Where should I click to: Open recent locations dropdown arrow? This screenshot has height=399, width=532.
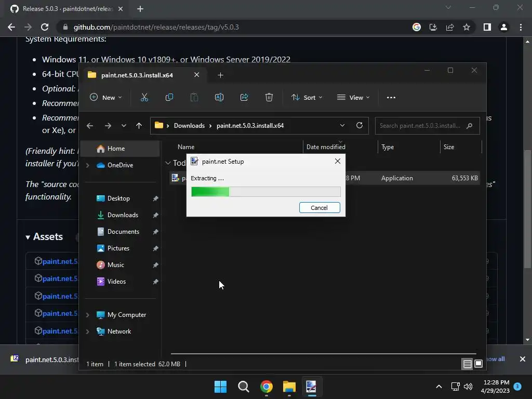tap(124, 126)
